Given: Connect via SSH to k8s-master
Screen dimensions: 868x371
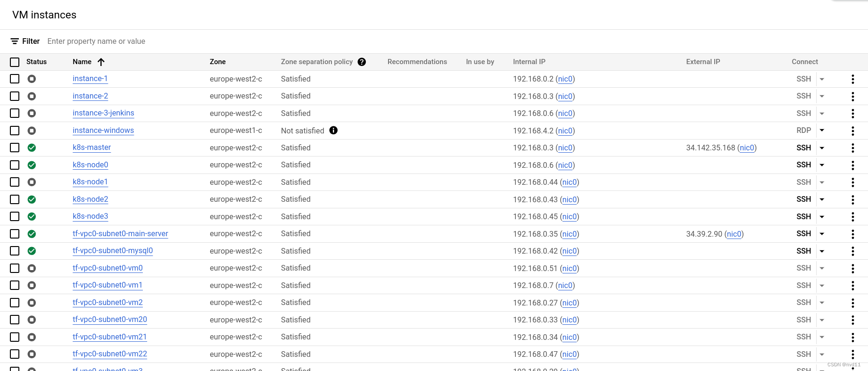Looking at the screenshot, I should [803, 148].
